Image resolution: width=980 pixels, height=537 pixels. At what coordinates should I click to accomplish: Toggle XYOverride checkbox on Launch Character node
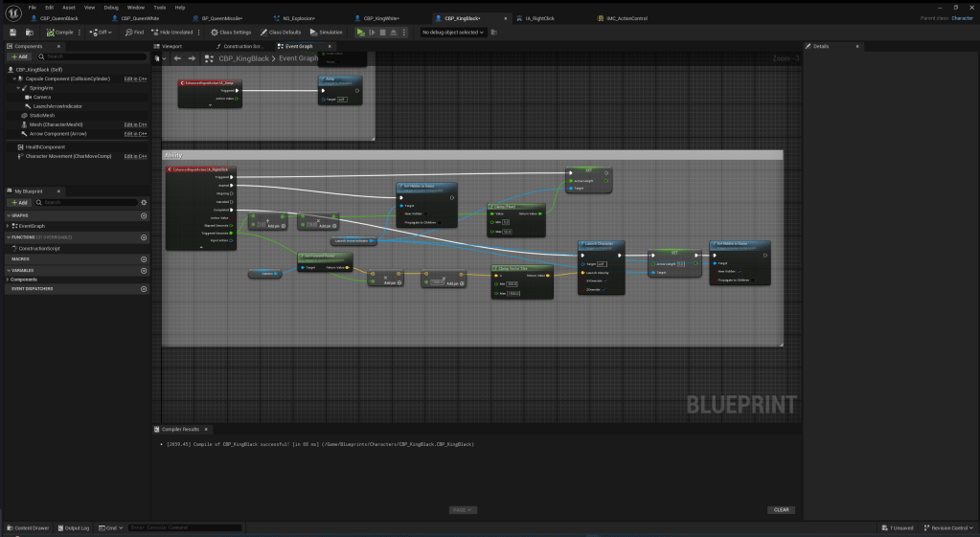(x=607, y=280)
